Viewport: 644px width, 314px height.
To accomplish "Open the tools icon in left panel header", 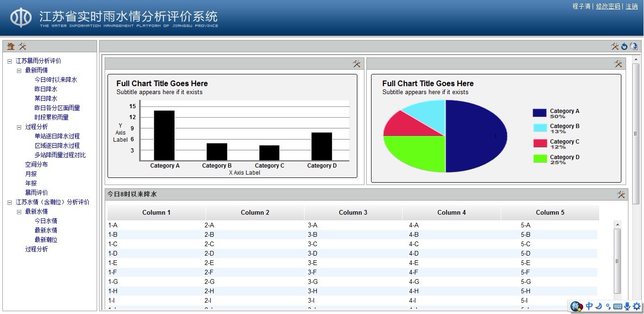I will [x=22, y=46].
